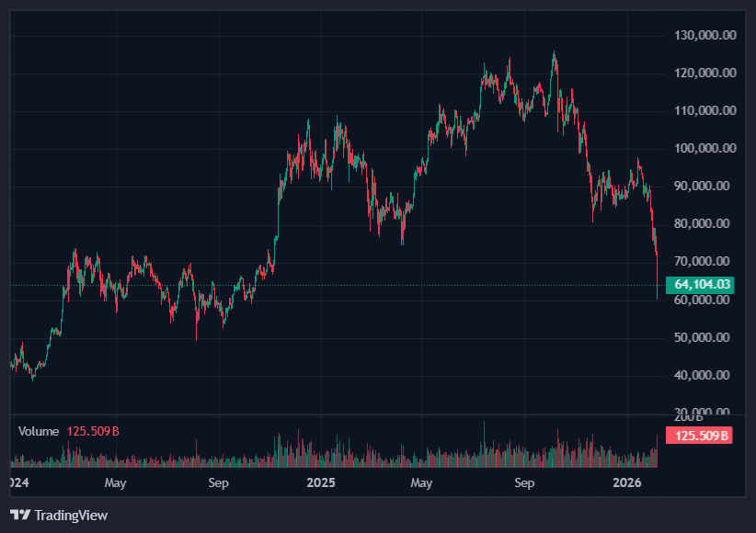
Task: Open the TradingView text link
Action: (70, 516)
